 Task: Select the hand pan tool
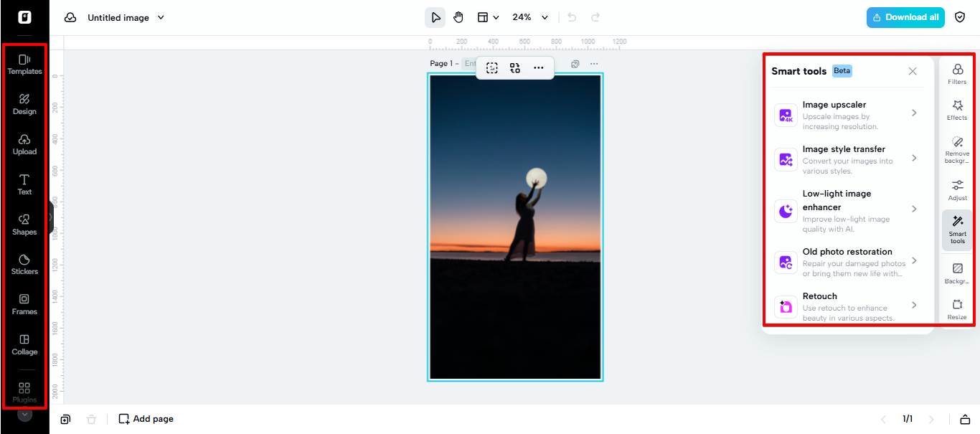pyautogui.click(x=458, y=17)
